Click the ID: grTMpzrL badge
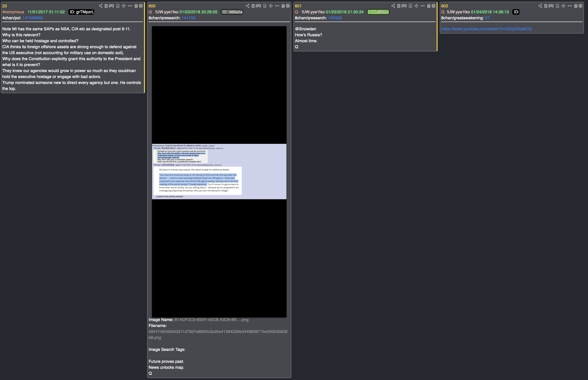The image size is (588, 380). pyautogui.click(x=81, y=12)
